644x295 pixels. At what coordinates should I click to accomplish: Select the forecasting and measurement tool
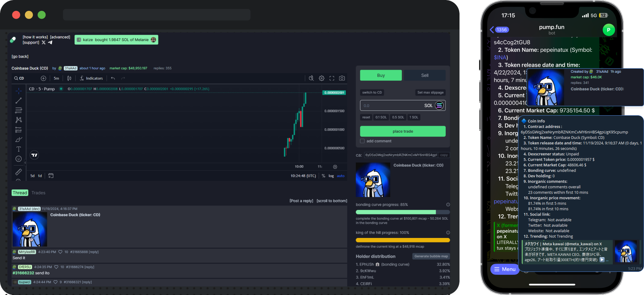click(19, 130)
